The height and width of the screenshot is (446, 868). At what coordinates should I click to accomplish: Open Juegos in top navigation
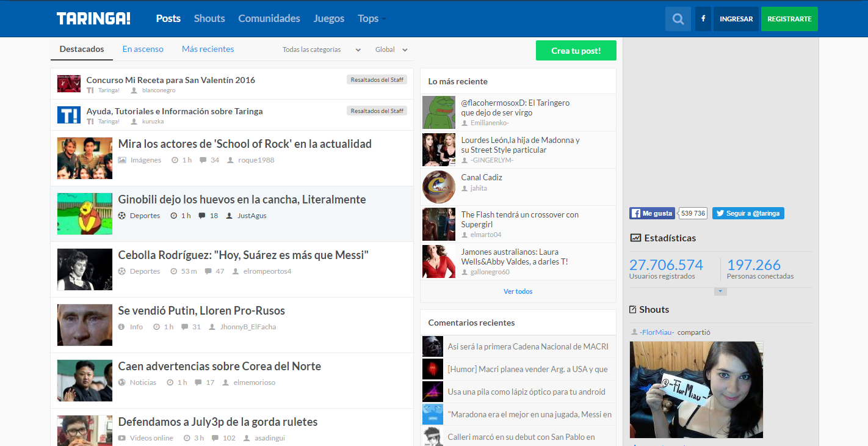click(x=329, y=18)
